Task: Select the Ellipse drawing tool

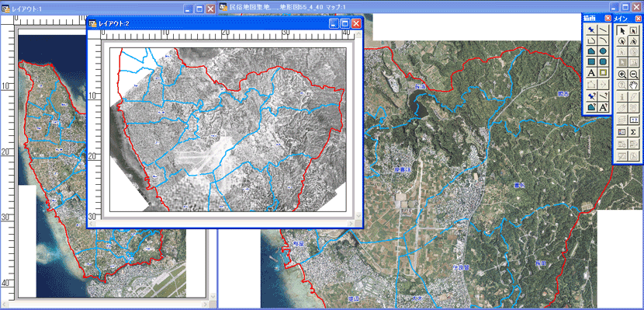Action: coord(603,51)
